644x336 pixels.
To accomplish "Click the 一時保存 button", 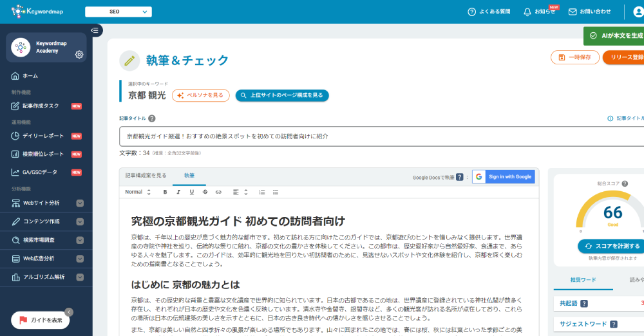I will point(574,57).
